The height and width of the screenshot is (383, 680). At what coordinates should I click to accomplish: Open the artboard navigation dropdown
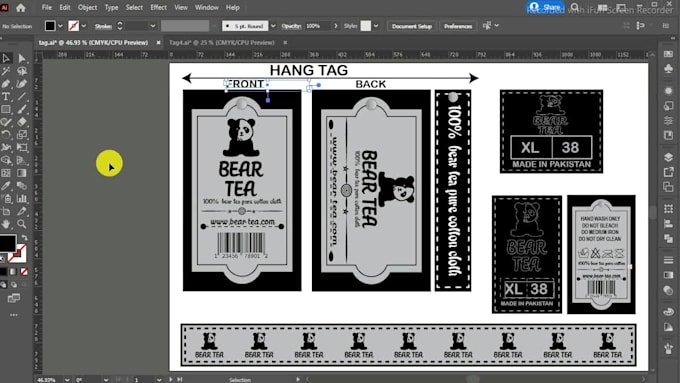pos(159,380)
